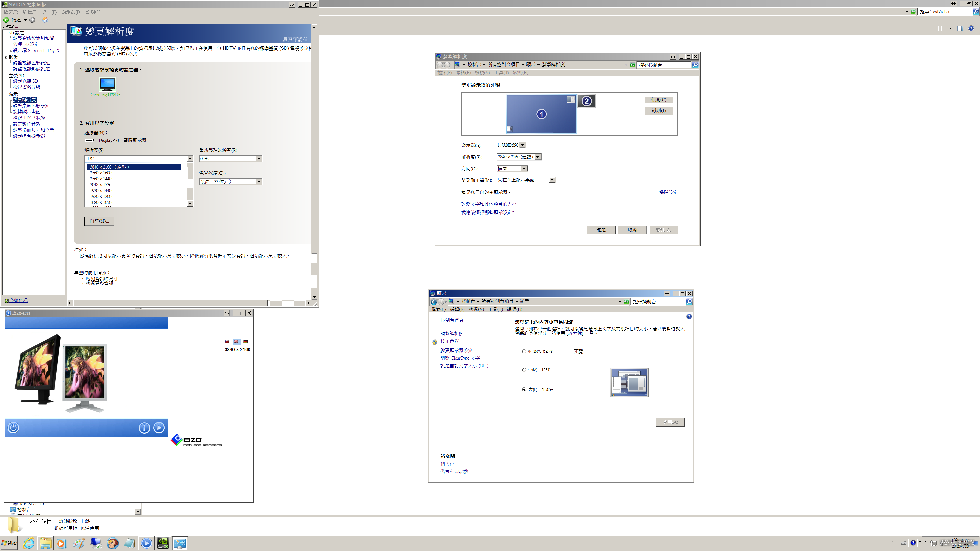Image resolution: width=980 pixels, height=551 pixels.
Task: Select the 大(L) 150% radio button
Action: [524, 389]
